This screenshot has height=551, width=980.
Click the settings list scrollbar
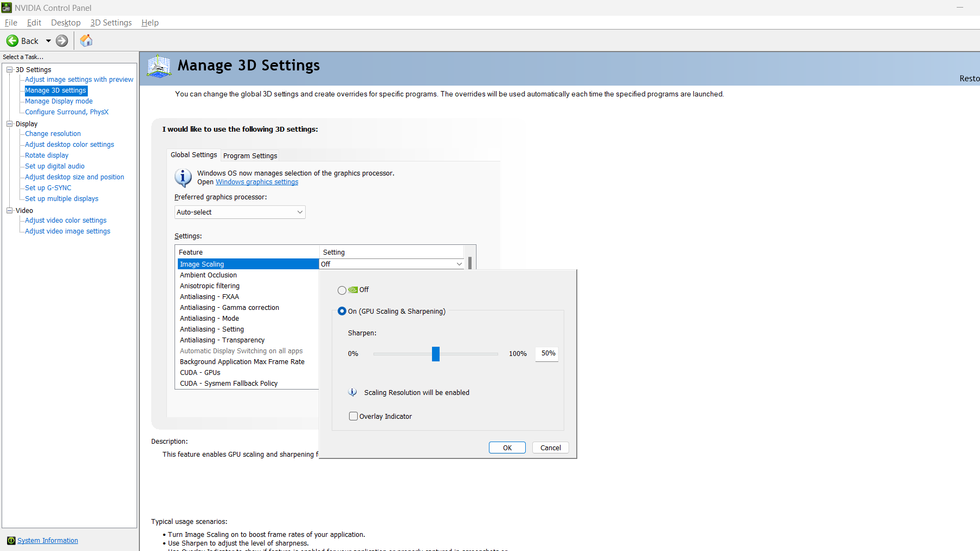click(470, 263)
